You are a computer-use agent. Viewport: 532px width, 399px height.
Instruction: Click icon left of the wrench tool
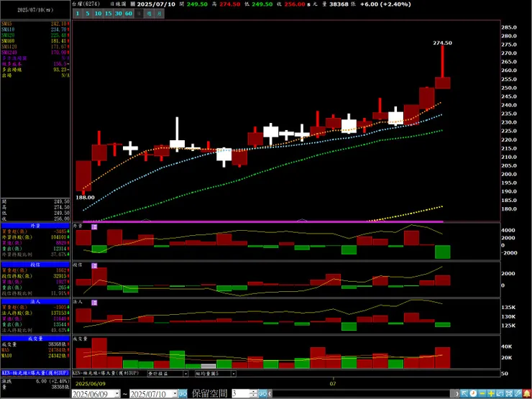pos(508,393)
